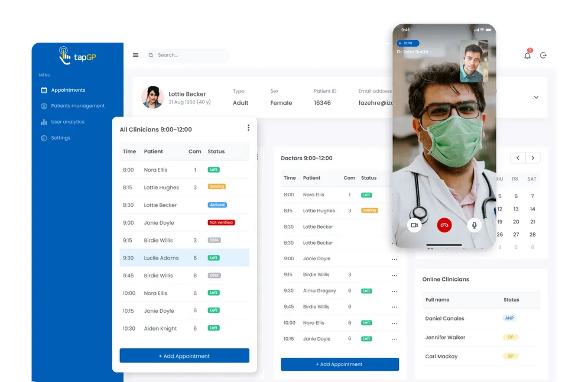Click the GP badge for Jennifer Walker
The width and height of the screenshot is (588, 382).
511,337
